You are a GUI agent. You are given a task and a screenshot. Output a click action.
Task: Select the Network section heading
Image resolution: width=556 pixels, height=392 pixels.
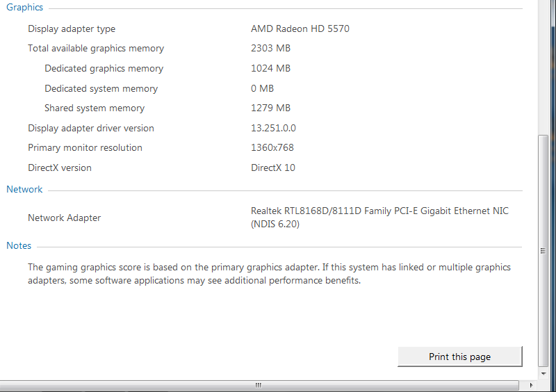24,190
